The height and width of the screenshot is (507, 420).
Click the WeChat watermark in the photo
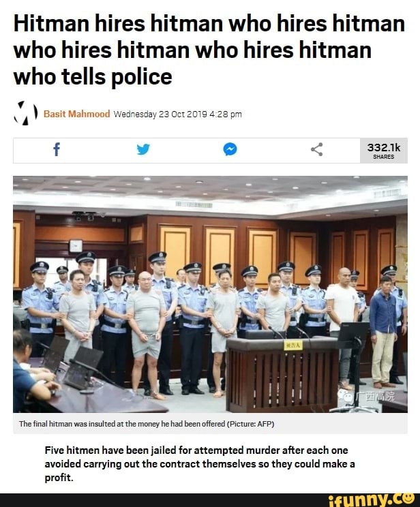tap(365, 396)
